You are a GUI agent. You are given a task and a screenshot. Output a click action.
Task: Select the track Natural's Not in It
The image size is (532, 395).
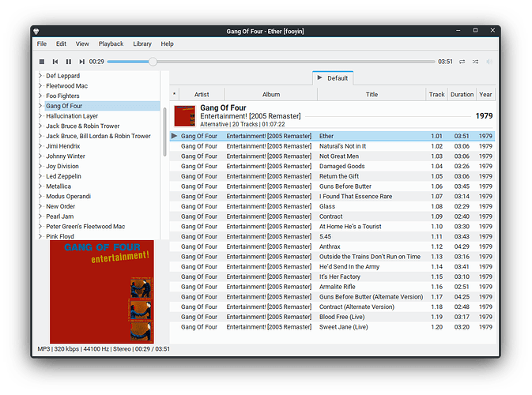333,146
